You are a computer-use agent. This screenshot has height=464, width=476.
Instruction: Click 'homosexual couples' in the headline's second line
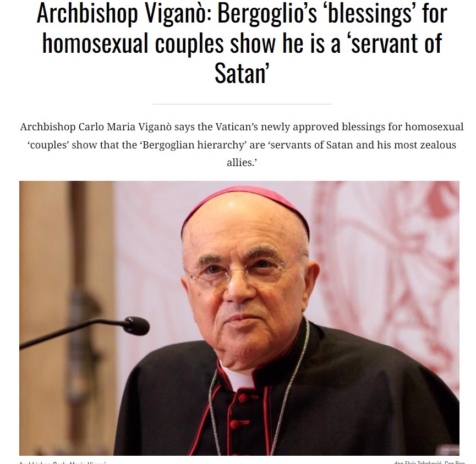point(133,44)
